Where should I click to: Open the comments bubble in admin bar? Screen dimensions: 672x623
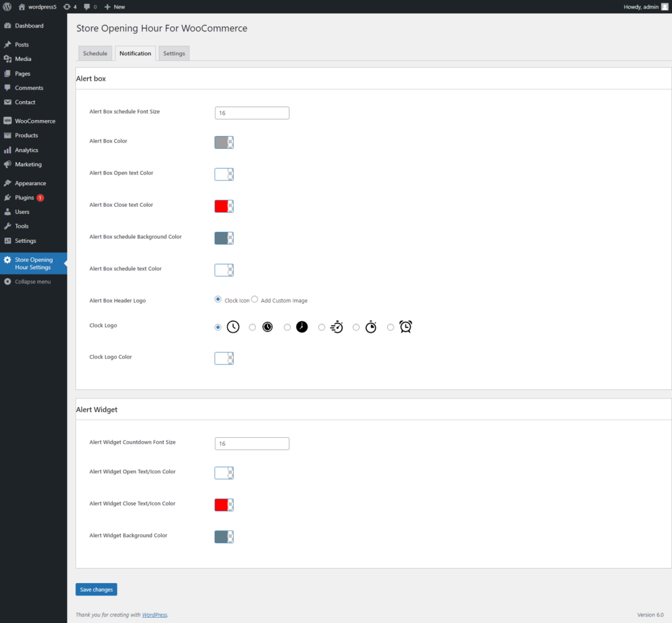(90, 7)
